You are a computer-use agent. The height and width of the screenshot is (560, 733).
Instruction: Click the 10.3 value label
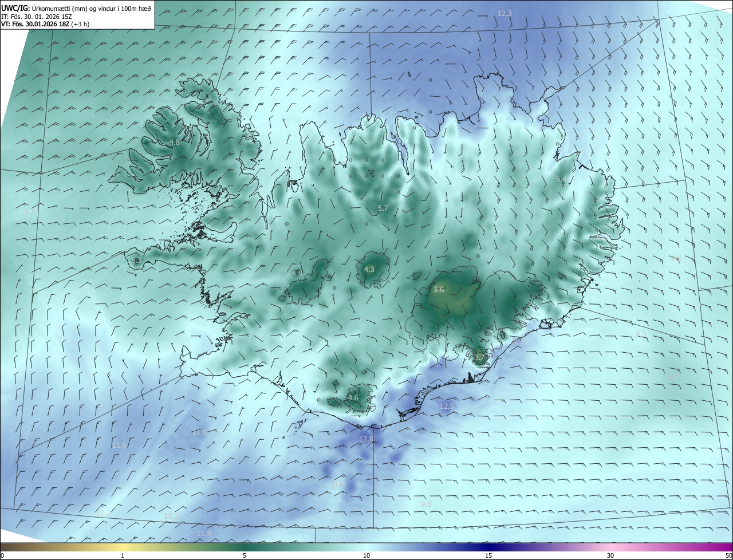coord(172,516)
